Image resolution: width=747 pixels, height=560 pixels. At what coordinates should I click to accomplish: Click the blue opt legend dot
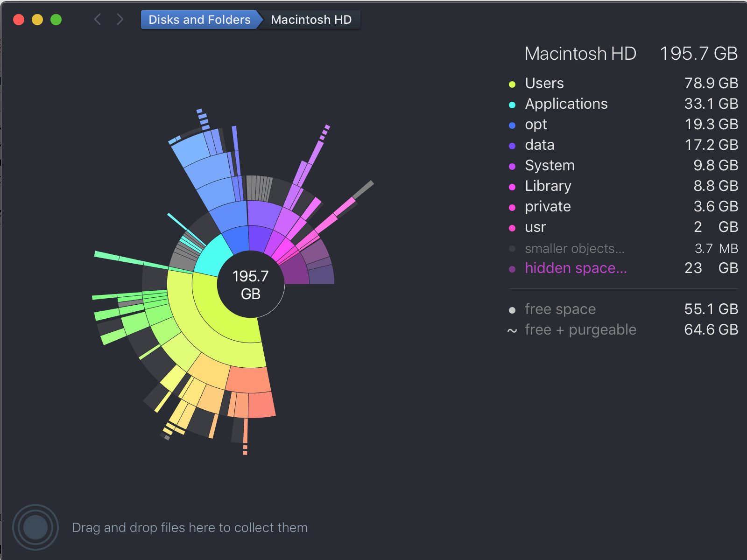(512, 125)
